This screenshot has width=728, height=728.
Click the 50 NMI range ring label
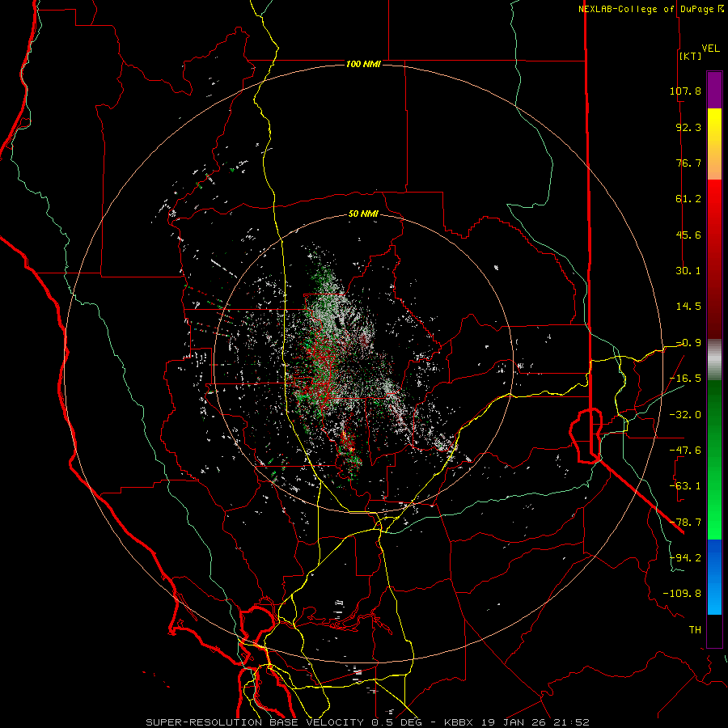pyautogui.click(x=363, y=214)
